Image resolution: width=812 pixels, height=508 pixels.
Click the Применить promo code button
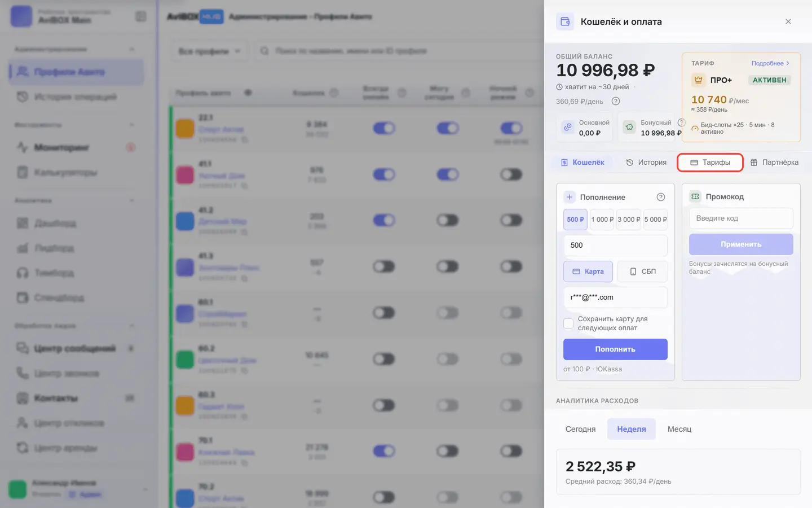(x=741, y=244)
